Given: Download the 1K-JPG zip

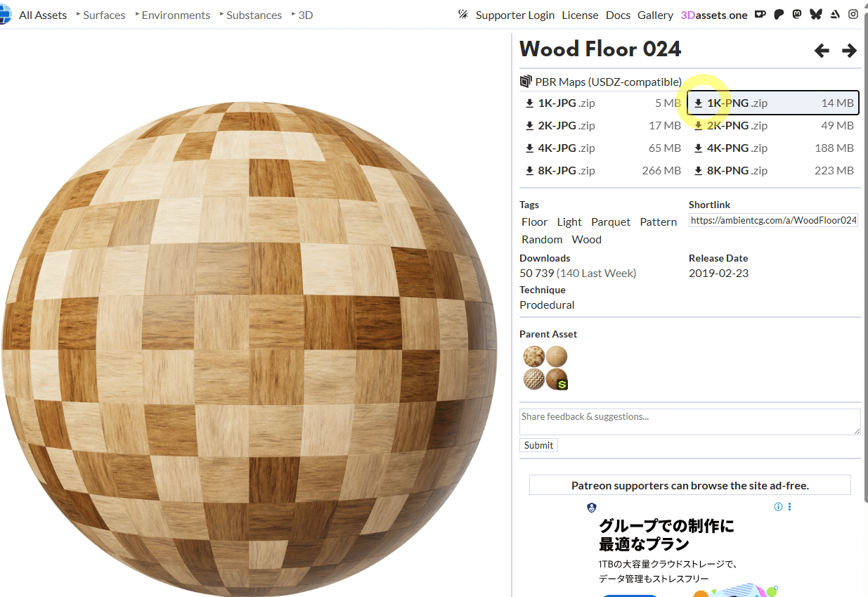Looking at the screenshot, I should point(602,103).
